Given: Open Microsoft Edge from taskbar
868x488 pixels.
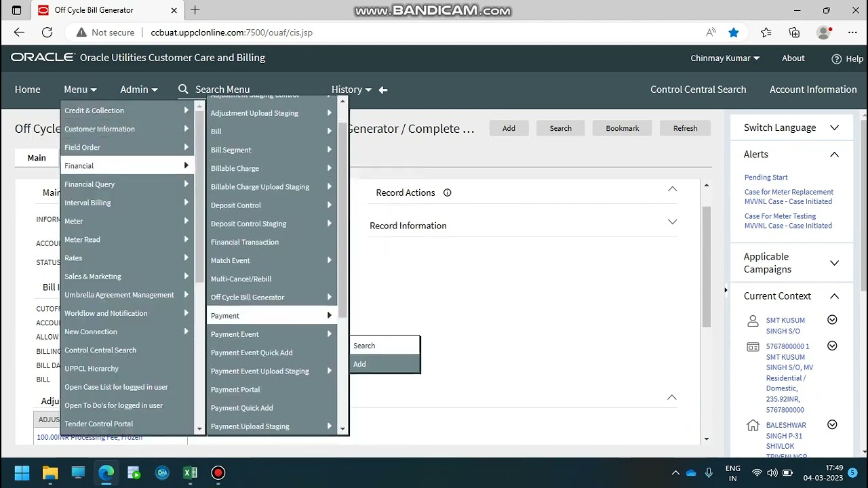Looking at the screenshot, I should [x=106, y=472].
